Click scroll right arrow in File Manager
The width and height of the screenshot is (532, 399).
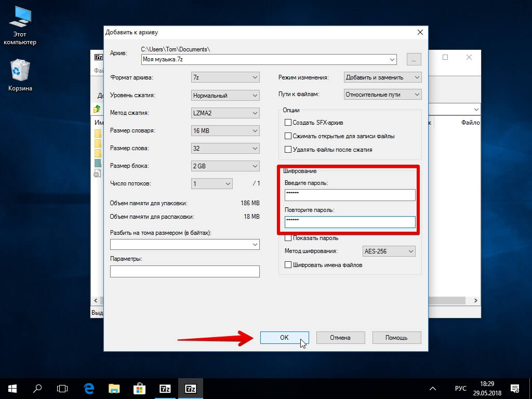pyautogui.click(x=476, y=301)
